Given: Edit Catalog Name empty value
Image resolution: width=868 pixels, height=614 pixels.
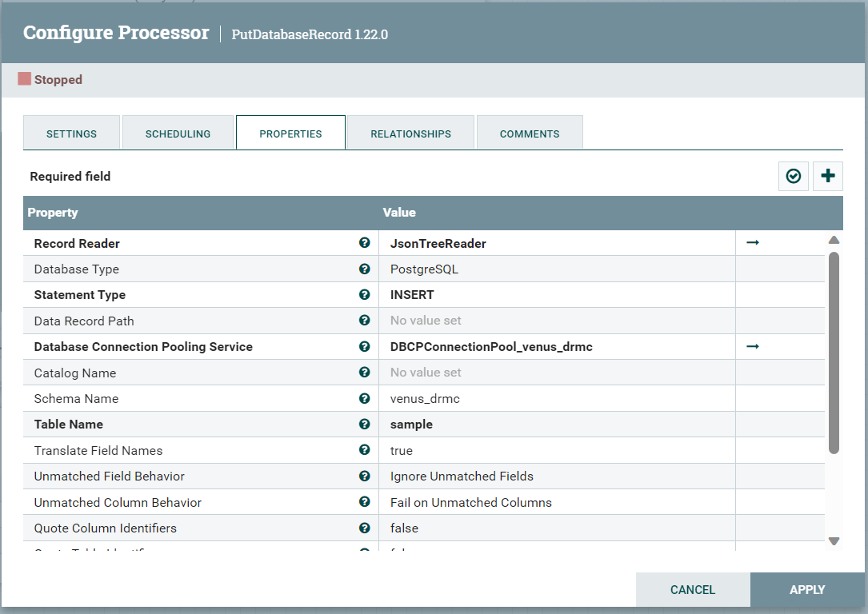Looking at the screenshot, I should (557, 373).
